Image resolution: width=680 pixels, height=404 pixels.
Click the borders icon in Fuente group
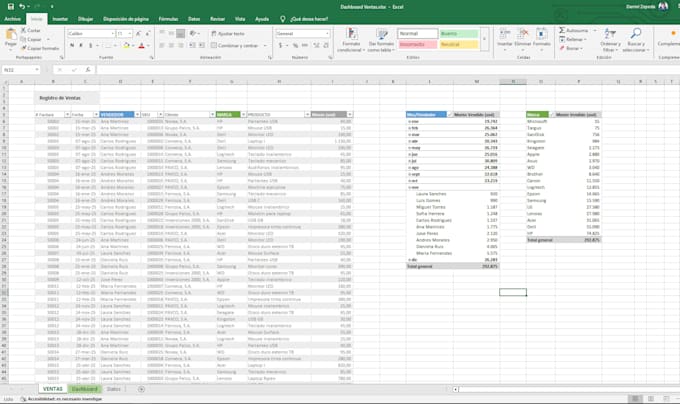click(x=107, y=45)
